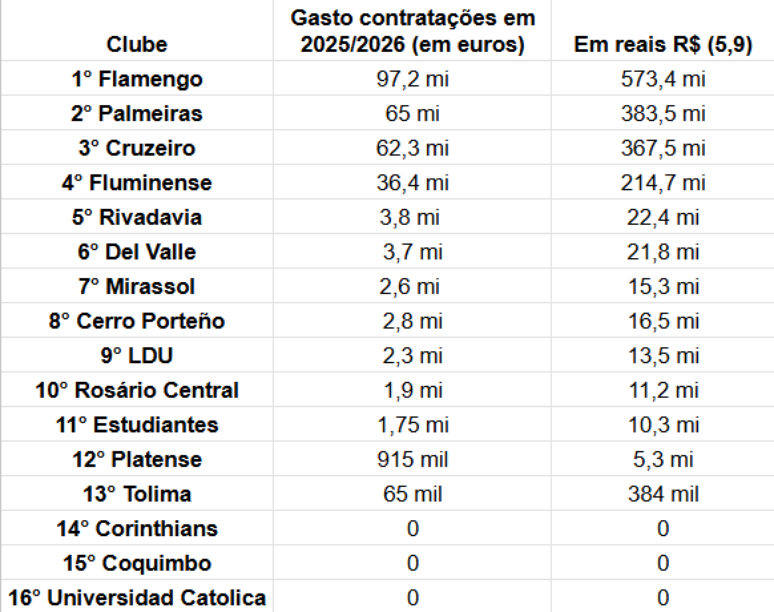Click Cruzeiro's 62,3 mi cell
The width and height of the screenshot is (774, 612).
pyautogui.click(x=412, y=148)
